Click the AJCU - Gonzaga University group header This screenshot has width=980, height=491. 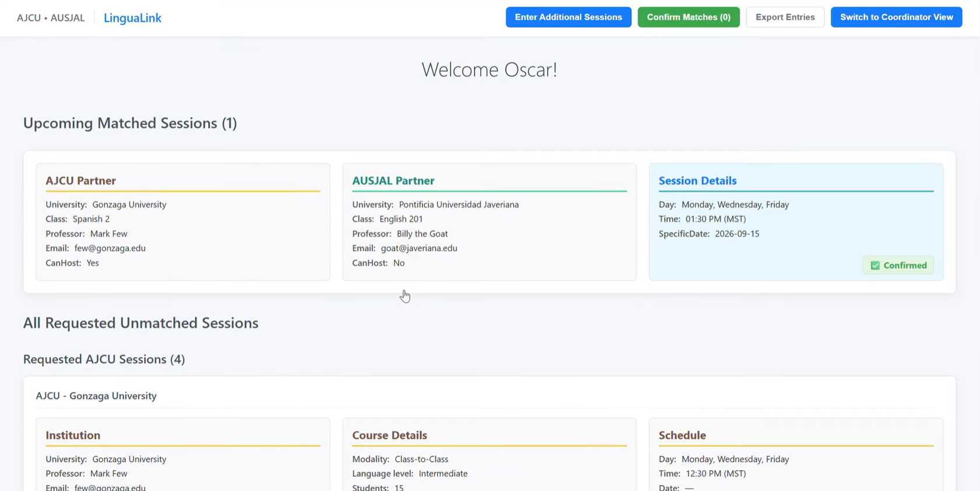tap(96, 395)
